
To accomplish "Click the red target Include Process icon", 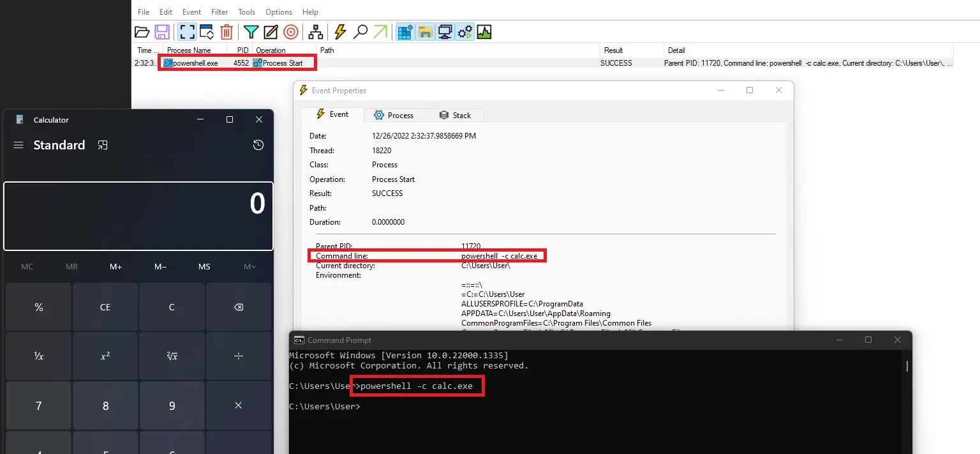I will 290,32.
